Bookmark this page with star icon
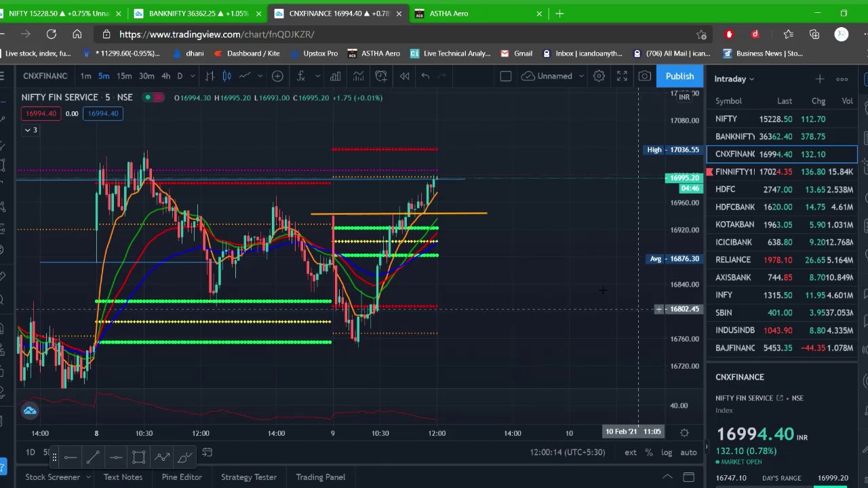Viewport: 868px width, 488px height. click(x=701, y=35)
